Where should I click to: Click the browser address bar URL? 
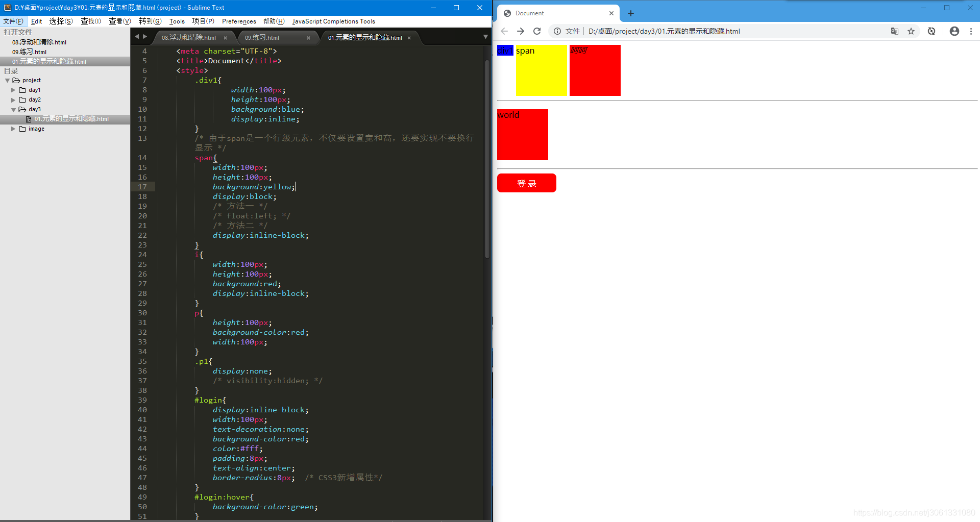click(664, 31)
